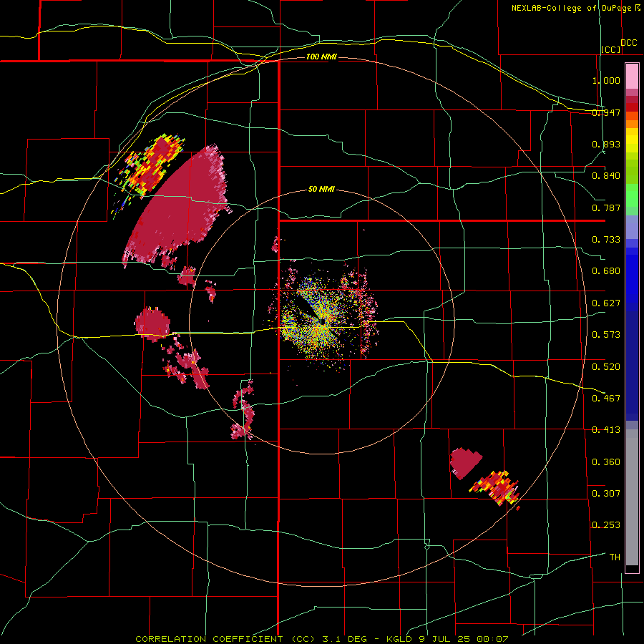Select the 0.947 scale value

tap(606, 112)
